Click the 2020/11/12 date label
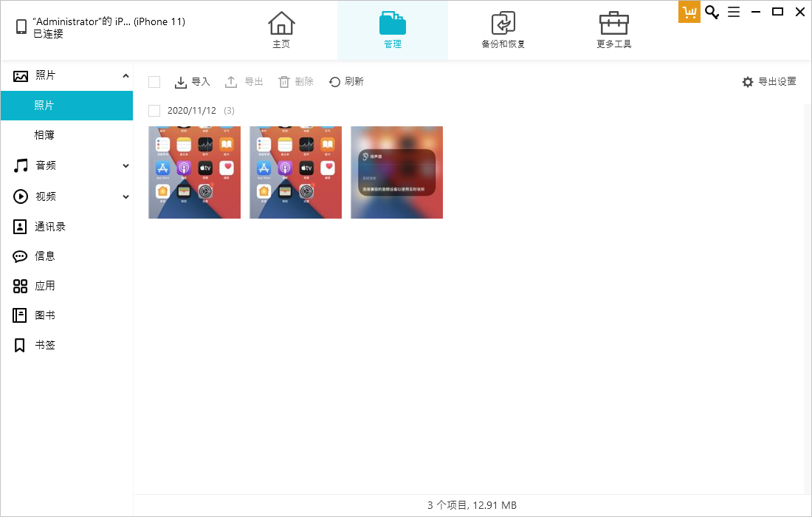The image size is (812, 517). (192, 111)
